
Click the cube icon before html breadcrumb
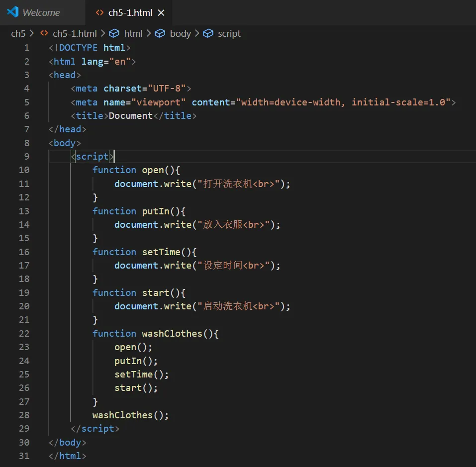point(114,33)
